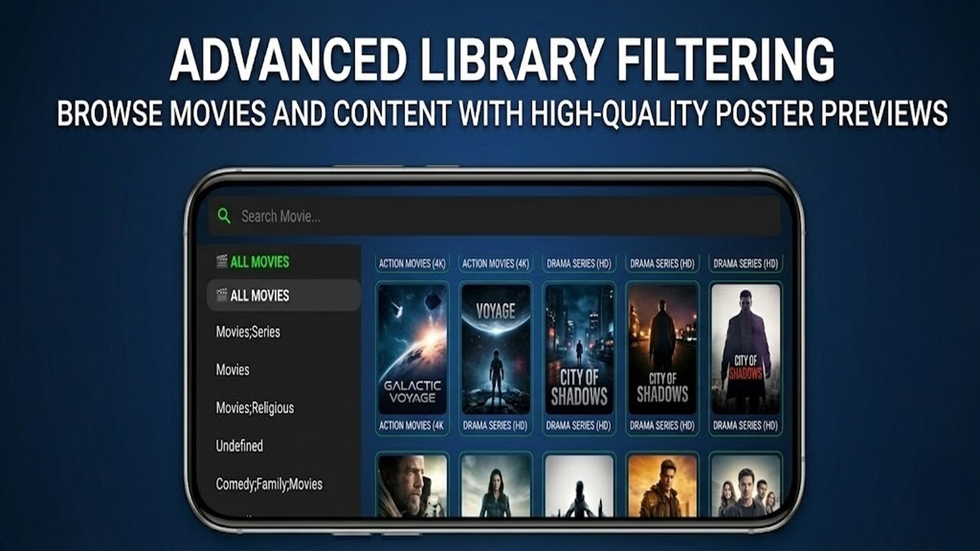This screenshot has width=980, height=551.
Task: Select the highlighted ALL MOVIES category
Action: pos(284,295)
